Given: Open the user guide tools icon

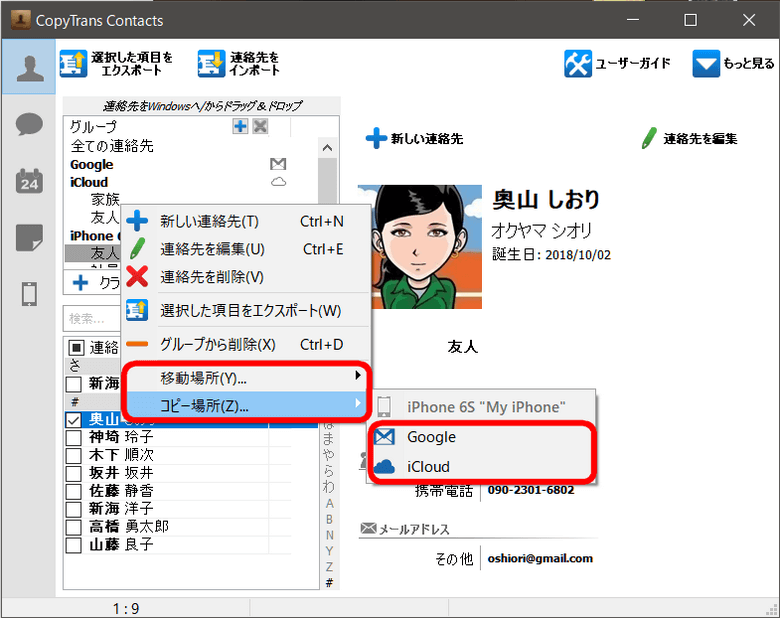Looking at the screenshot, I should click(578, 64).
